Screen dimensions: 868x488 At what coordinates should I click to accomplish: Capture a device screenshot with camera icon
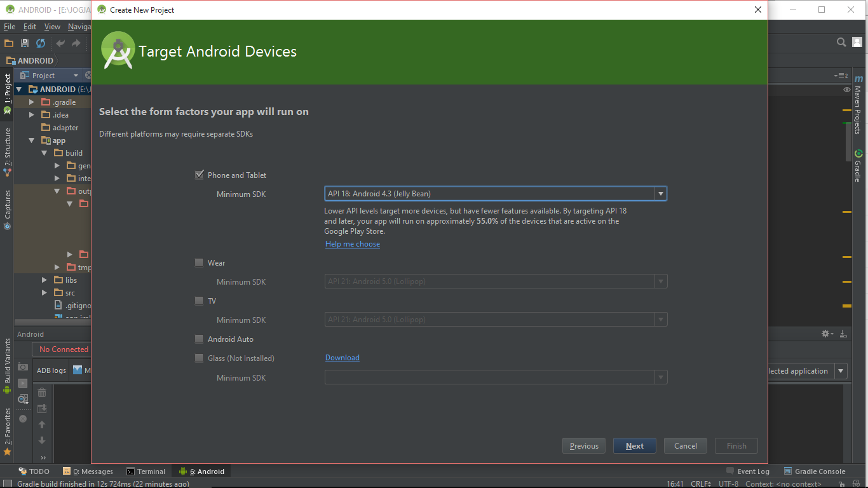[x=22, y=367]
